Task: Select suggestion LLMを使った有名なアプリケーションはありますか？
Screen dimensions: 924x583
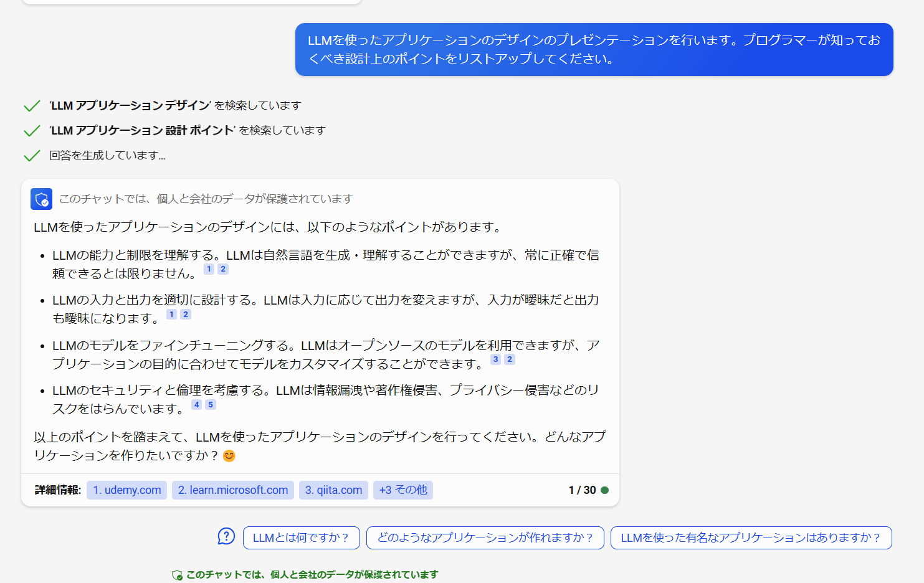Action: pyautogui.click(x=751, y=538)
